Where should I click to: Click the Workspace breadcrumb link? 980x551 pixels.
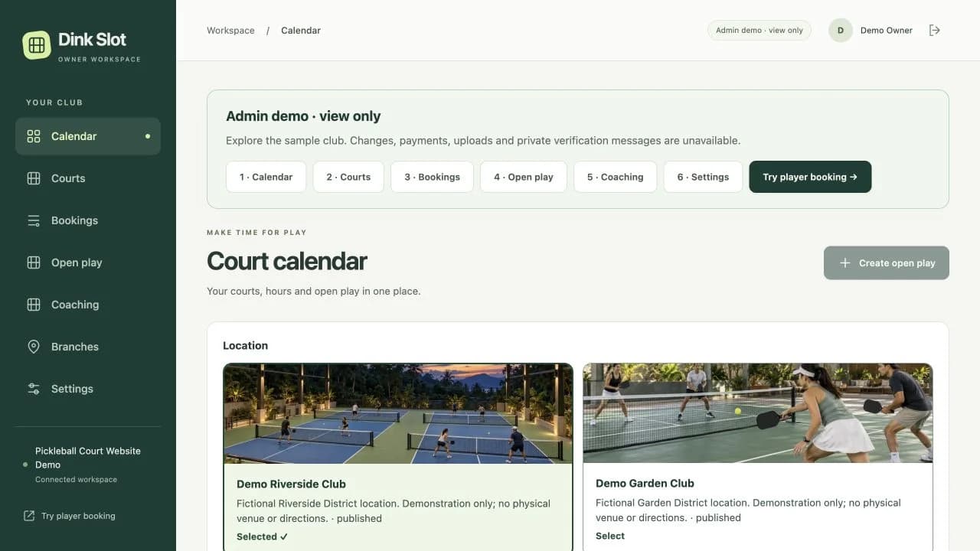point(230,31)
